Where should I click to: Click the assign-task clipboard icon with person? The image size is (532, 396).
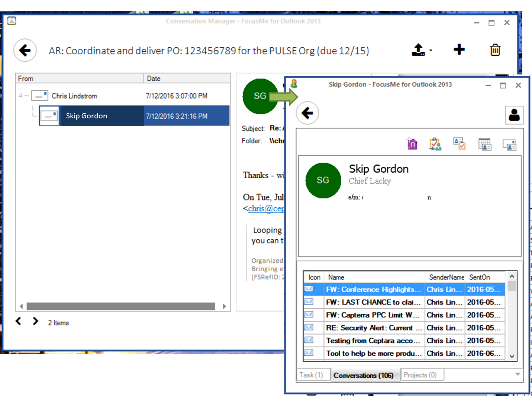tap(435, 144)
